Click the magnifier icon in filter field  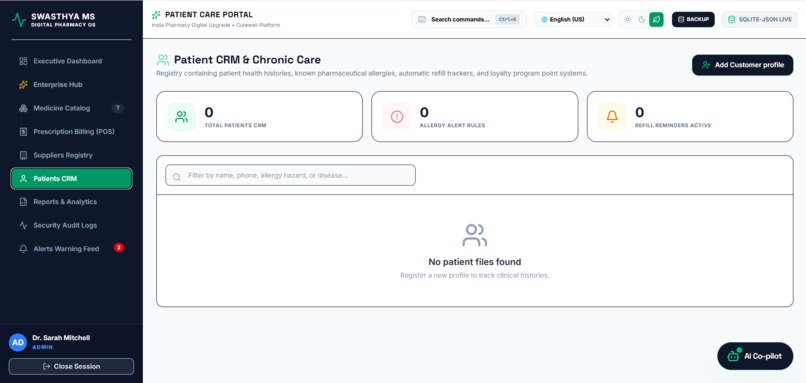(x=177, y=176)
